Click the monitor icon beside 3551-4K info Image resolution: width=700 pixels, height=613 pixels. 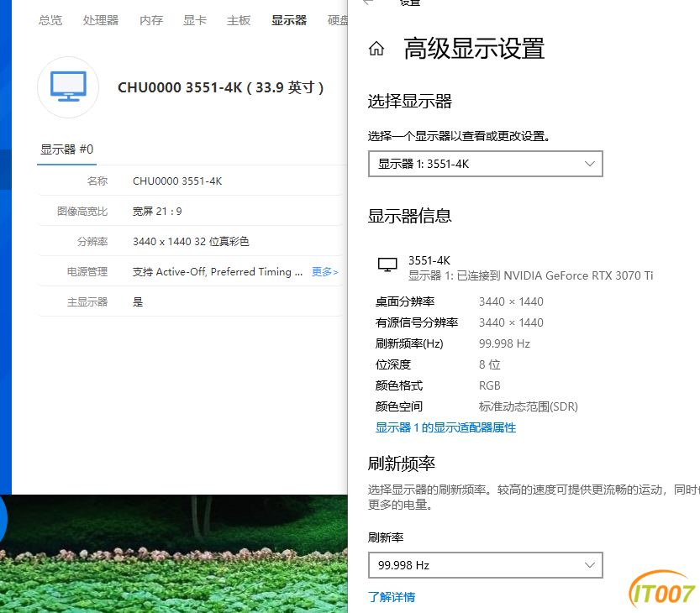point(387,263)
